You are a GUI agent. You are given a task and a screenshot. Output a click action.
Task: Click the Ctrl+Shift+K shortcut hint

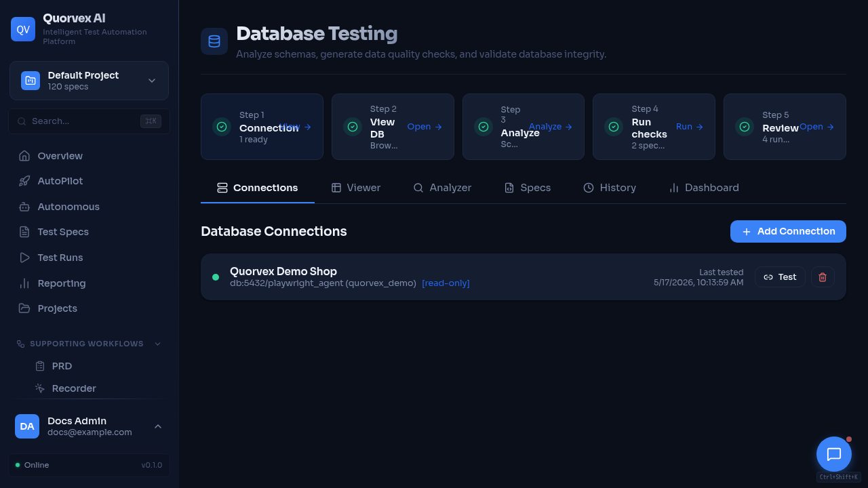839,477
